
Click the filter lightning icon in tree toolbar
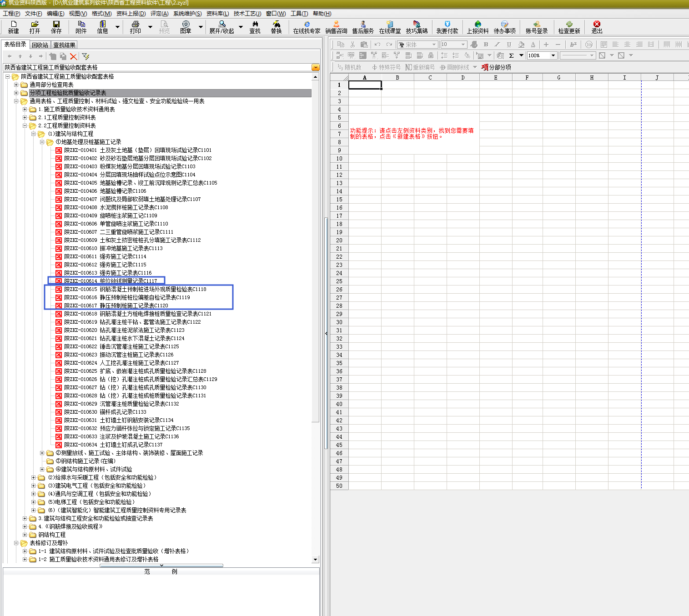[85, 56]
